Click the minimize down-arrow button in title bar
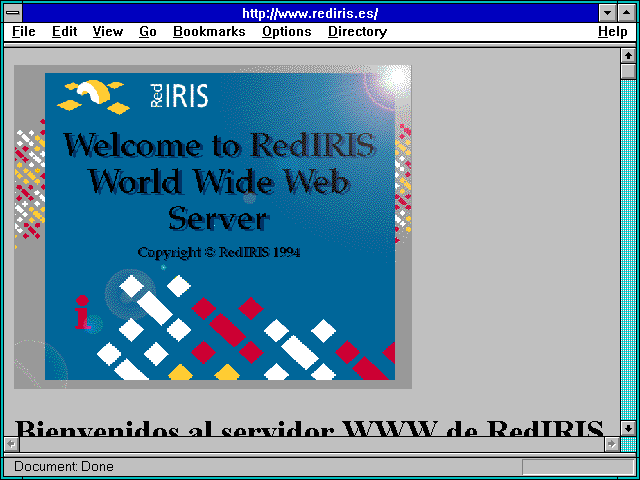Image resolution: width=640 pixels, height=480 pixels. click(607, 13)
